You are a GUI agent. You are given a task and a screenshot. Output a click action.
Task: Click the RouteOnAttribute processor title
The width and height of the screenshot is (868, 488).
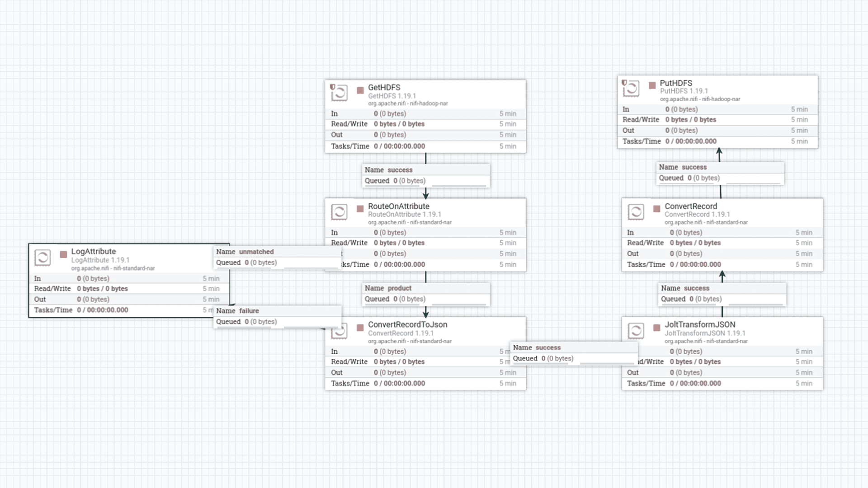[399, 206]
